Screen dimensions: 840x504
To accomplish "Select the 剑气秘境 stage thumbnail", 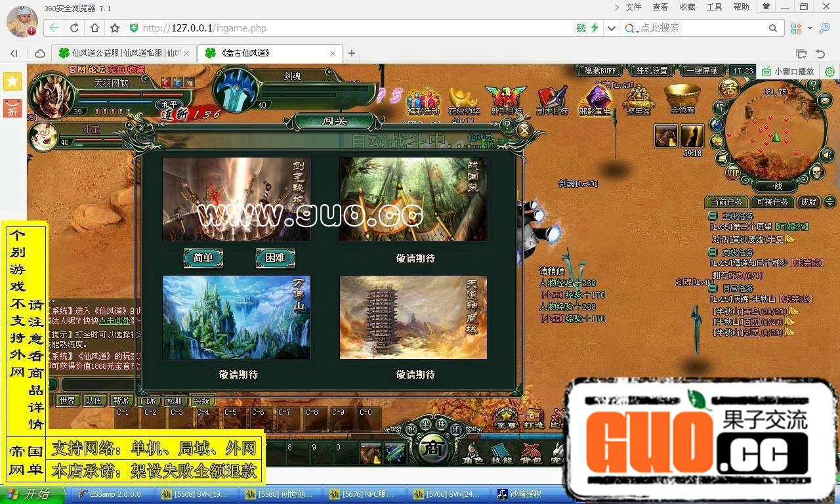I will [236, 199].
